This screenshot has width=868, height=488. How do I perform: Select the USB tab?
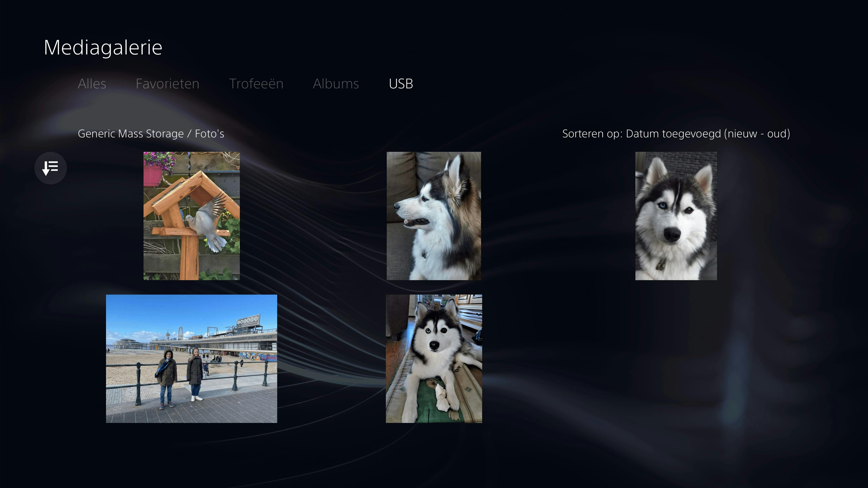pos(401,84)
